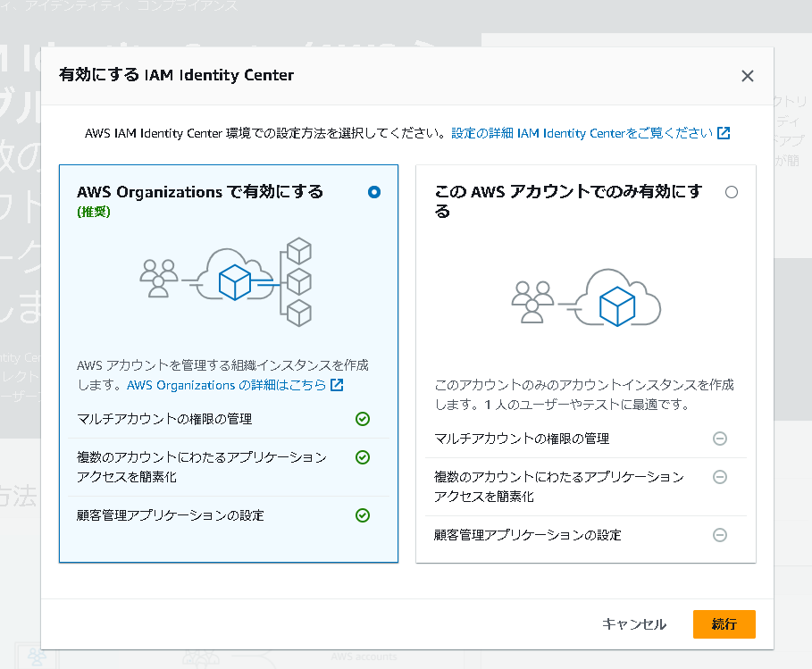
Task: Click organization instance diagram illustration
Action: click(x=226, y=281)
